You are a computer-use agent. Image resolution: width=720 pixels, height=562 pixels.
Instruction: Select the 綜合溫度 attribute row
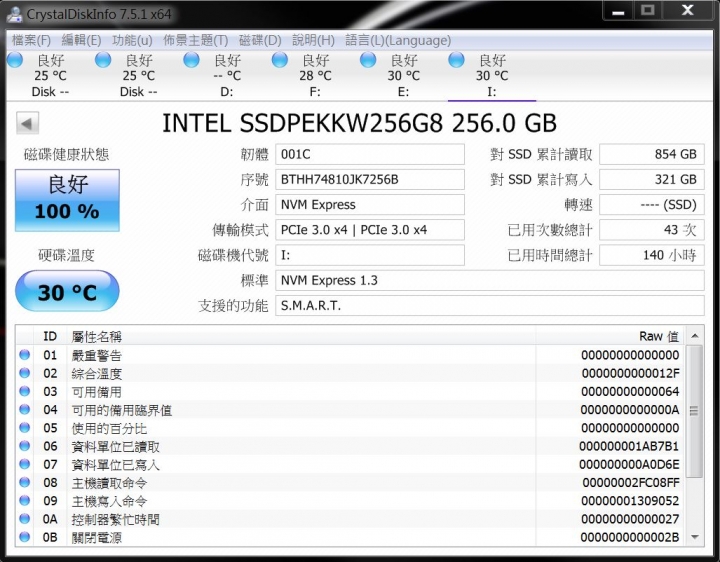pyautogui.click(x=351, y=373)
